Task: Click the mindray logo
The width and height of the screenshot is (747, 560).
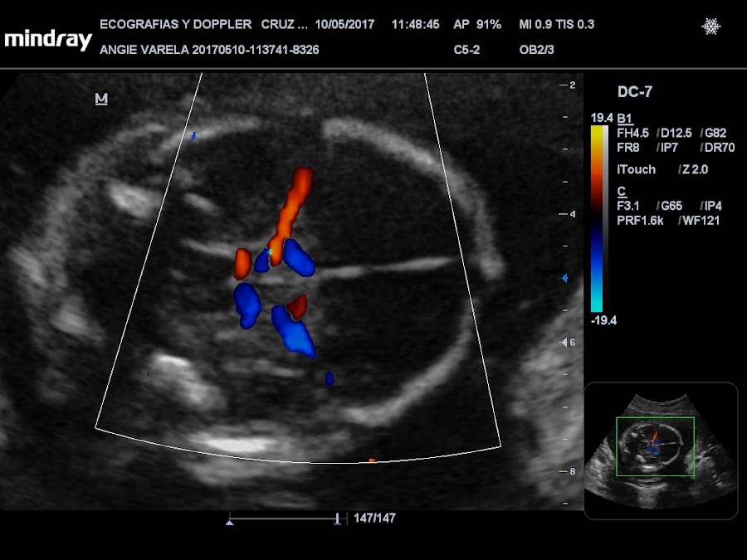Action: click(x=47, y=40)
